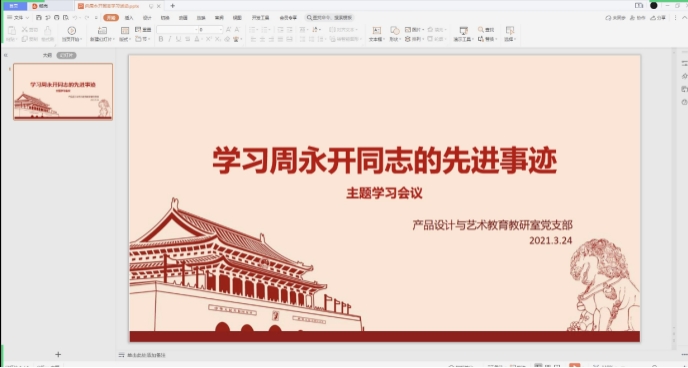Open the presentation tools icon
The height and width of the screenshot is (368, 688).
coord(463,30)
